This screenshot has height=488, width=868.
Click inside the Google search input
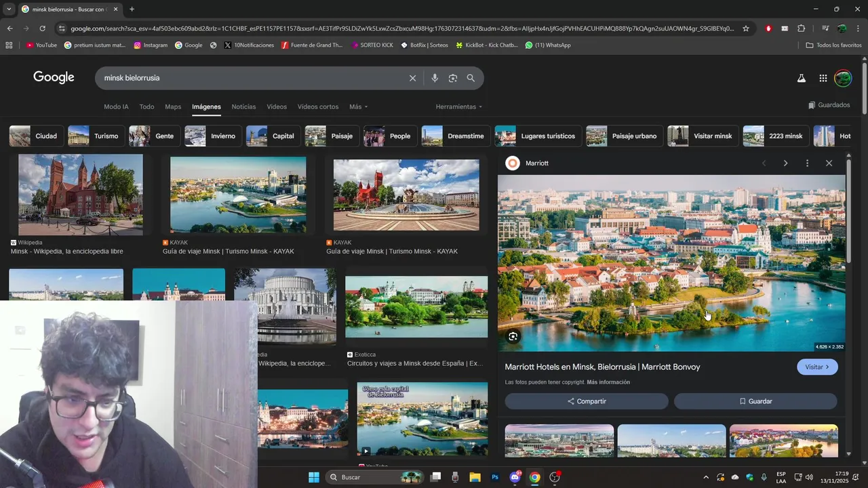click(251, 78)
